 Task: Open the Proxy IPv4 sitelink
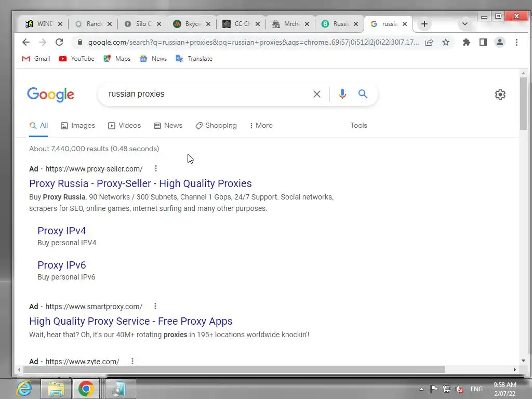click(62, 231)
